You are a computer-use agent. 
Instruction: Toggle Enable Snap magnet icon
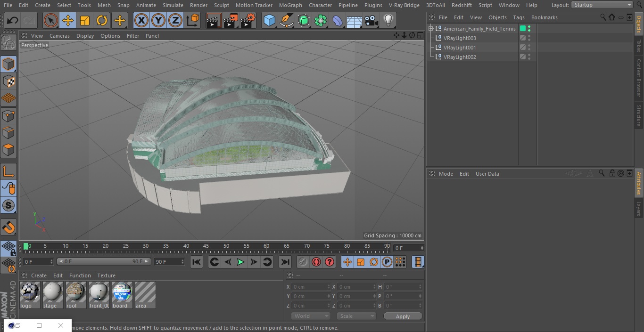click(x=8, y=227)
